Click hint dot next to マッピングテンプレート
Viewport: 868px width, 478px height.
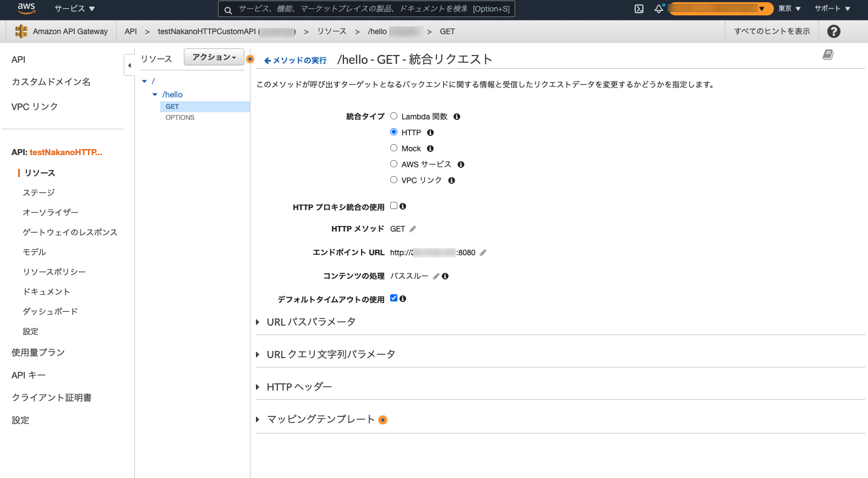click(x=383, y=420)
